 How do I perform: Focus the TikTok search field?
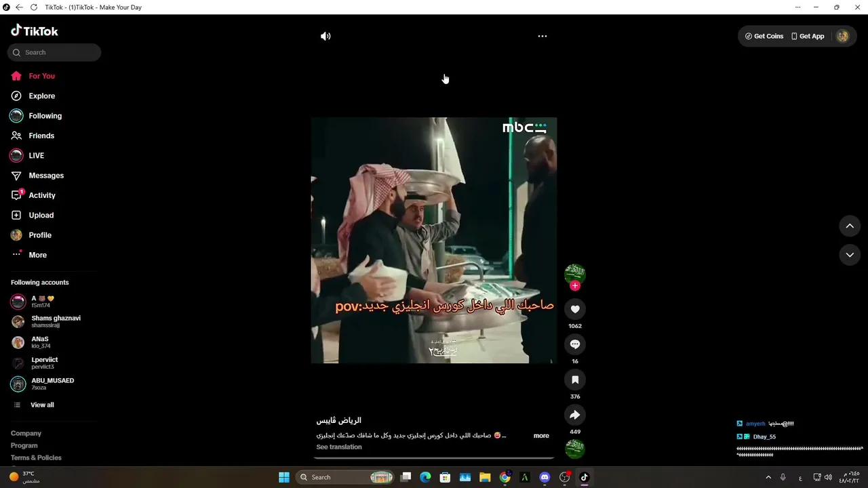click(54, 52)
